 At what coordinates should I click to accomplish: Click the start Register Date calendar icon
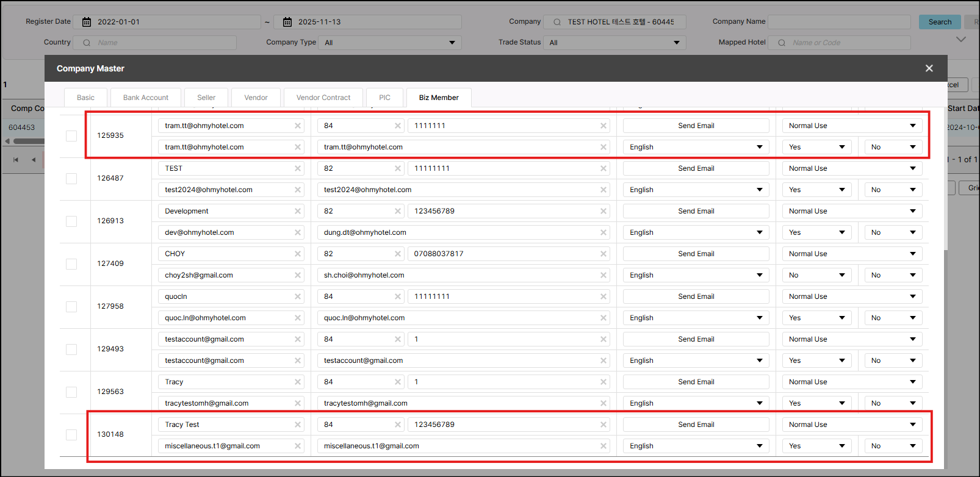(x=87, y=22)
